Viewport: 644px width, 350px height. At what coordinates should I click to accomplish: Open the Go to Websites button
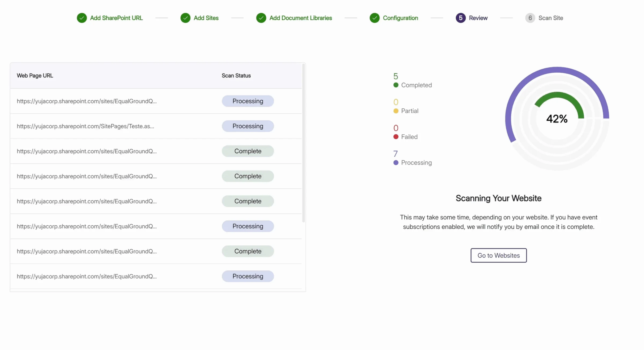pyautogui.click(x=498, y=255)
